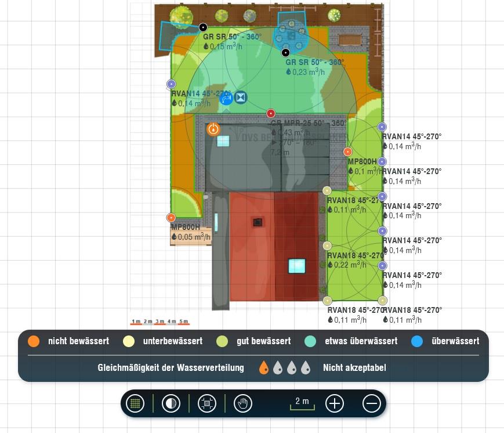Zoom out with the minus button
This screenshot has height=433, width=504.
(x=372, y=403)
